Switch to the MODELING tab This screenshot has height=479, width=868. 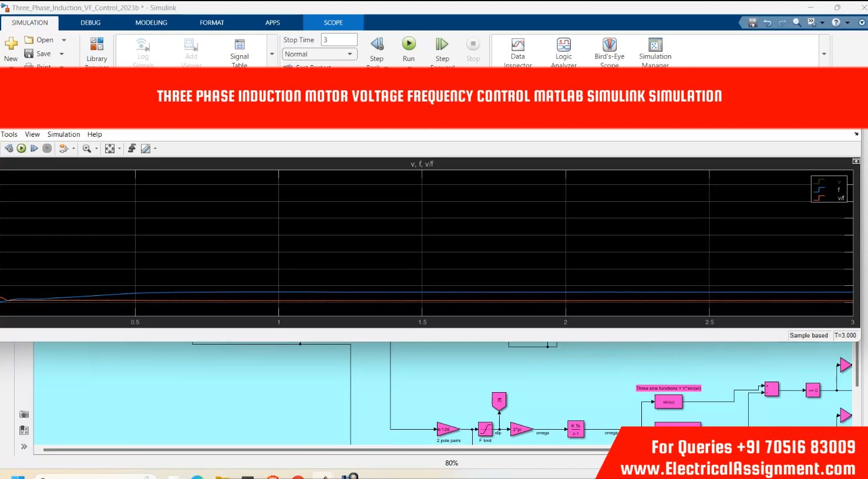click(x=152, y=22)
